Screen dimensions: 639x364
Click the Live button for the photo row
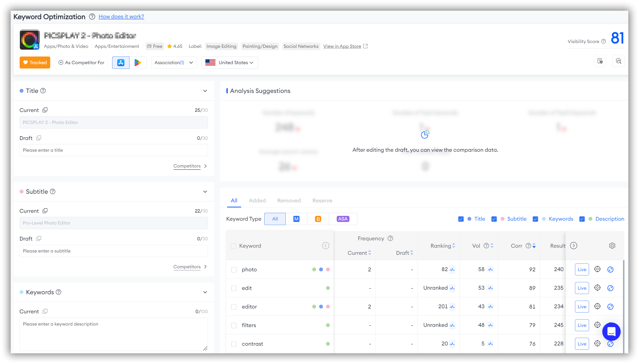point(582,269)
